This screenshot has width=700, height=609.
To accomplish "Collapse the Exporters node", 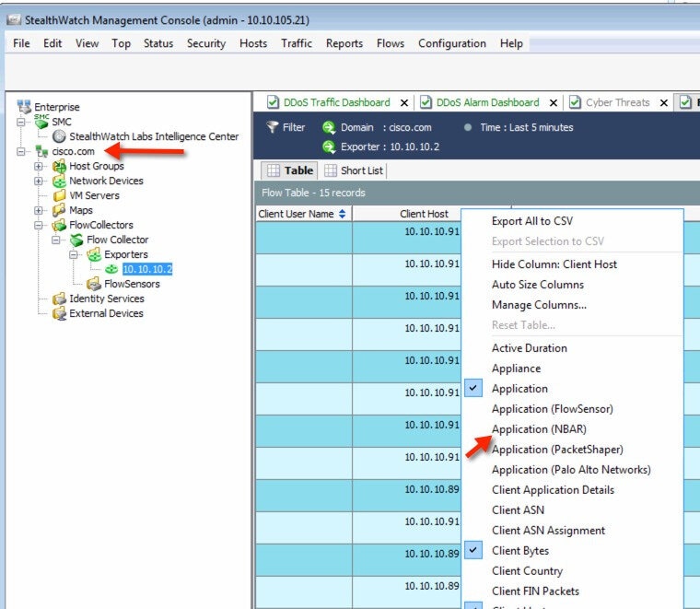I will [x=73, y=254].
